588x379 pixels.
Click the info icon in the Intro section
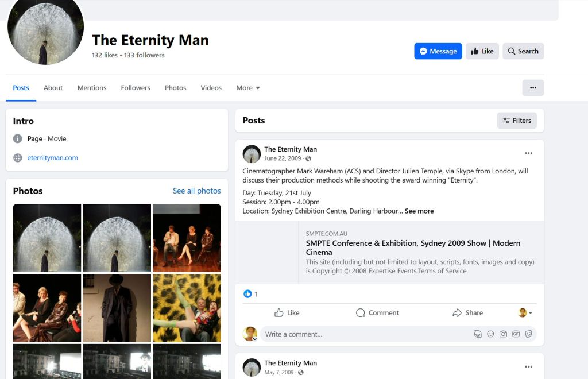18,139
